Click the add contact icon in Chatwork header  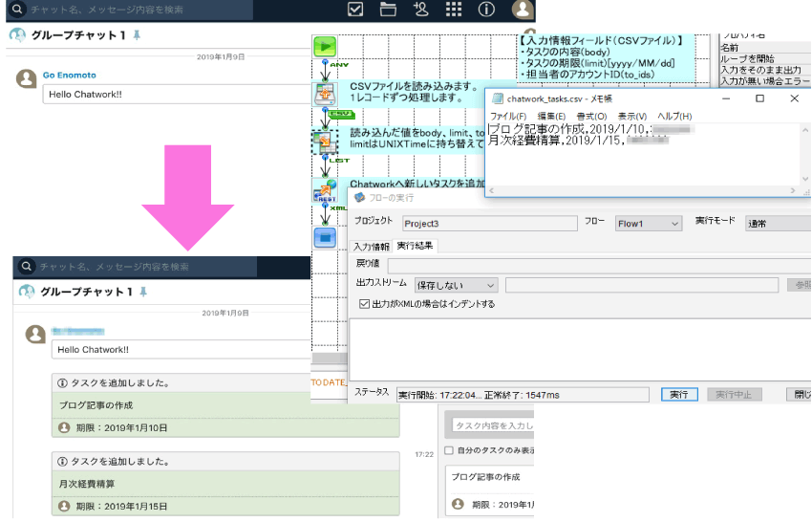[421, 9]
